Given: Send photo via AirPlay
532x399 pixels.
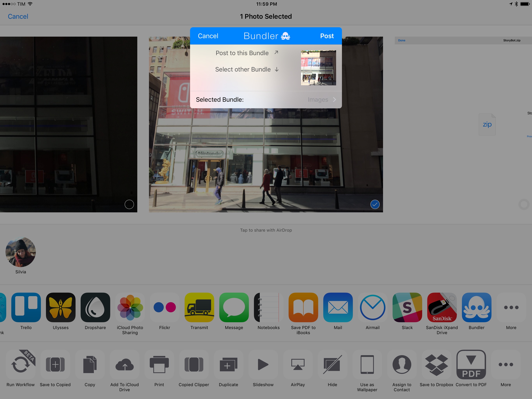Looking at the screenshot, I should 298,364.
